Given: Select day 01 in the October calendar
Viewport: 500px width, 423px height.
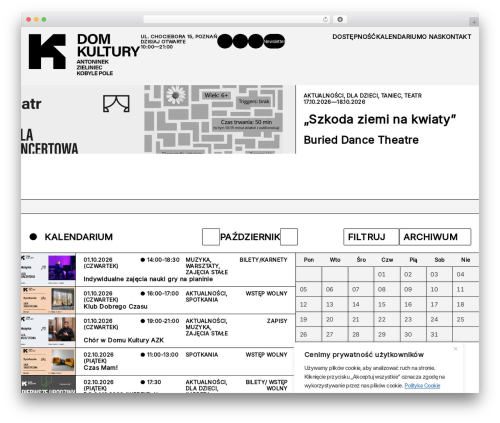Looking at the screenshot, I should click(x=387, y=274).
